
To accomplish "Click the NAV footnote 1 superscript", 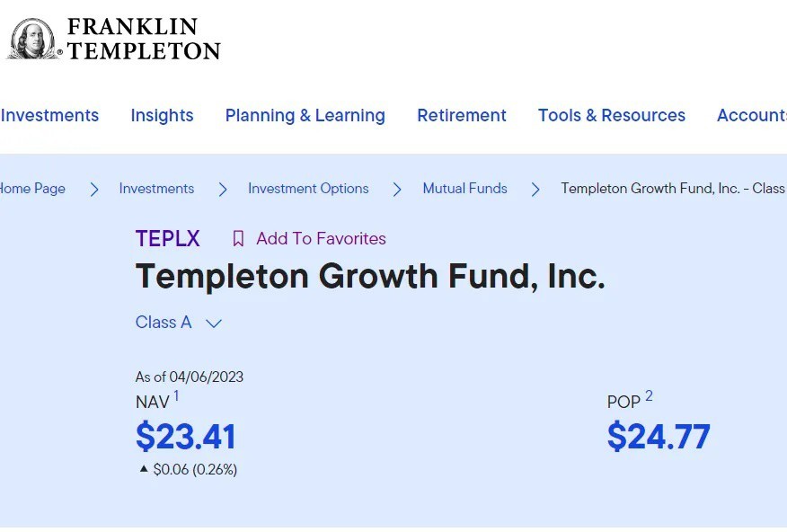I will [x=176, y=395].
